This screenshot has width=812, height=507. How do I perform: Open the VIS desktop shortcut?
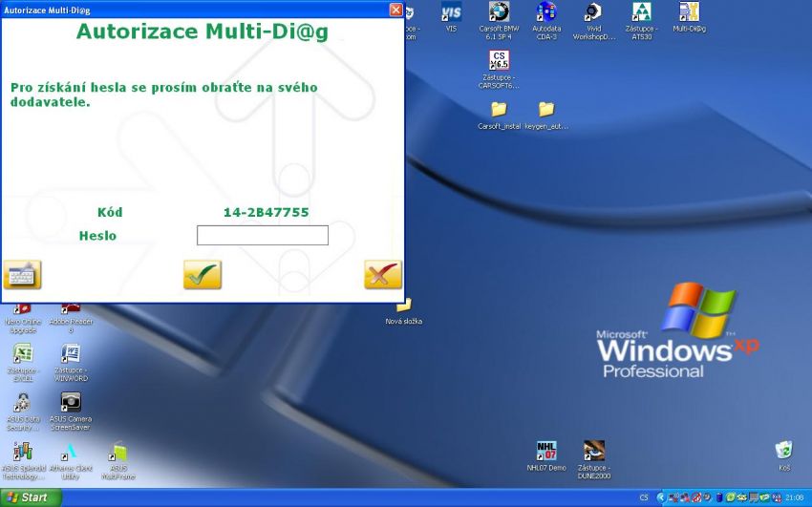451,17
